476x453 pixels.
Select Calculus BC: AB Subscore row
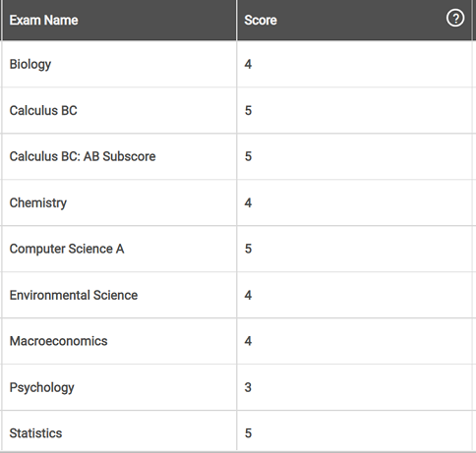[237, 156]
